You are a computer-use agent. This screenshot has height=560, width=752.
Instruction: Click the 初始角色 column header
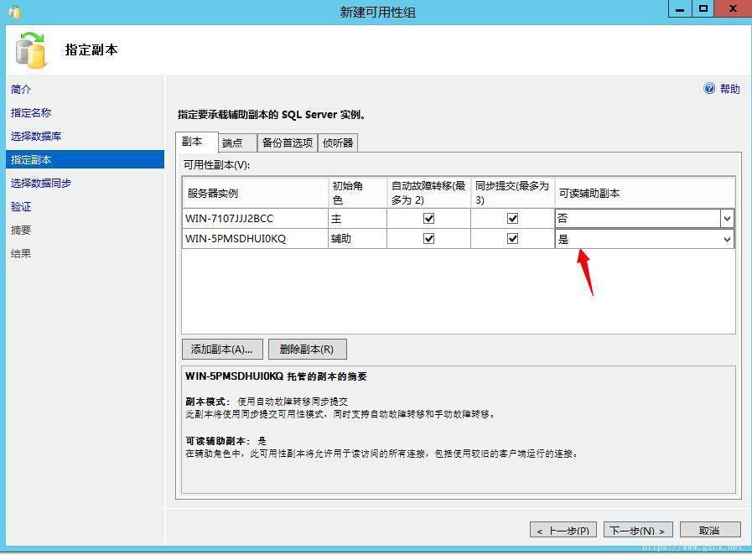coord(357,193)
